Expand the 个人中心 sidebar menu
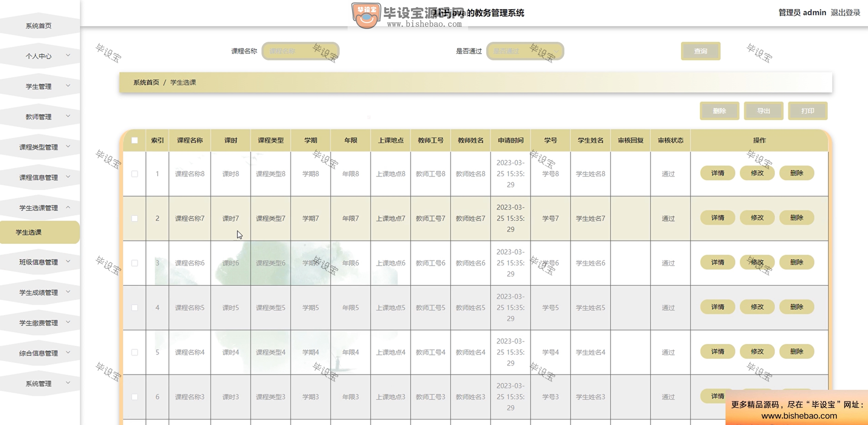 click(40, 56)
